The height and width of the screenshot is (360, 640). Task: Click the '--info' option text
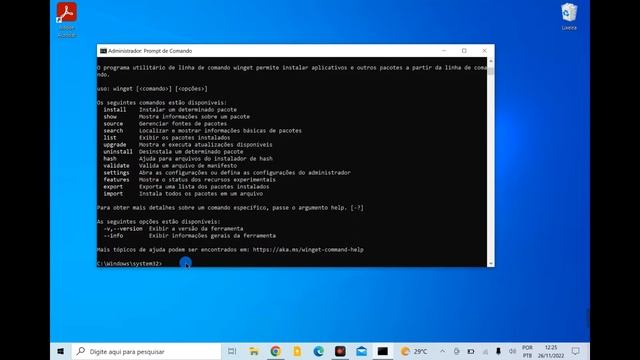113,236
